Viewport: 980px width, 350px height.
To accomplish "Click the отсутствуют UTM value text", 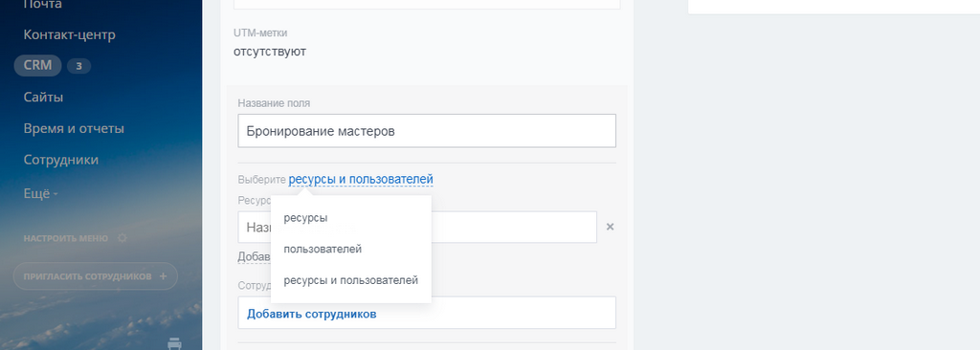I will (x=270, y=52).
